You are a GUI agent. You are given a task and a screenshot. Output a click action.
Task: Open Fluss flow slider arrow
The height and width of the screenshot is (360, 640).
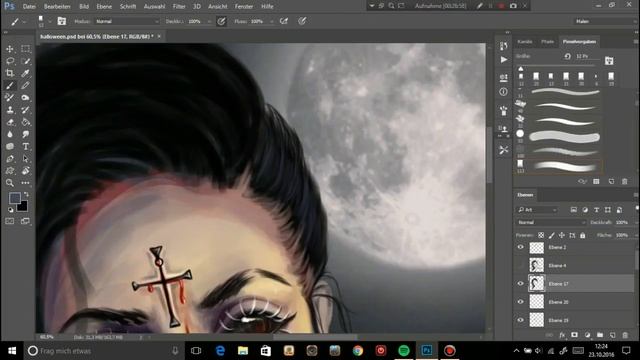coord(271,21)
